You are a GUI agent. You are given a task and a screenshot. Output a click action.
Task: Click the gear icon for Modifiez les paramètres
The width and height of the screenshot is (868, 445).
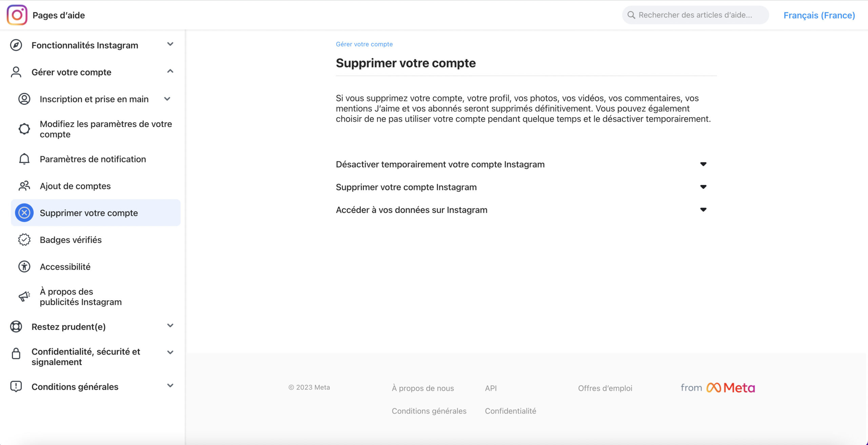(x=24, y=129)
